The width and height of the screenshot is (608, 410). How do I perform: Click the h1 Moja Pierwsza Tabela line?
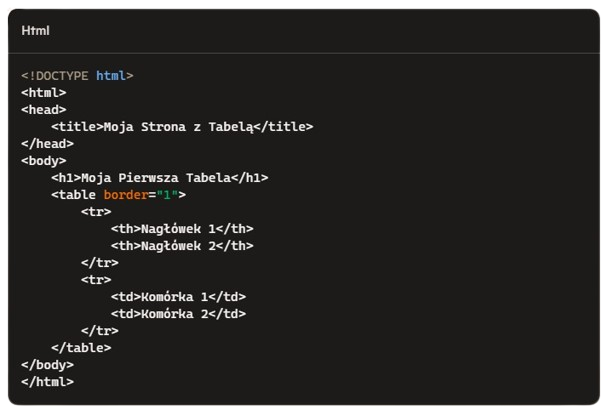pos(160,178)
